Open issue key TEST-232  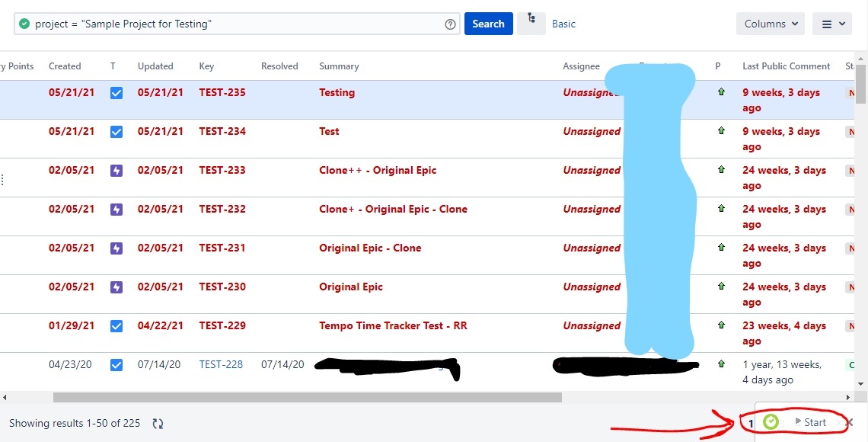tap(222, 209)
